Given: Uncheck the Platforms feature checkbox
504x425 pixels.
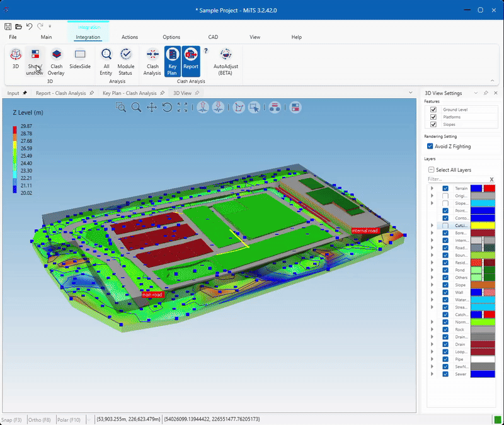Looking at the screenshot, I should tap(433, 117).
